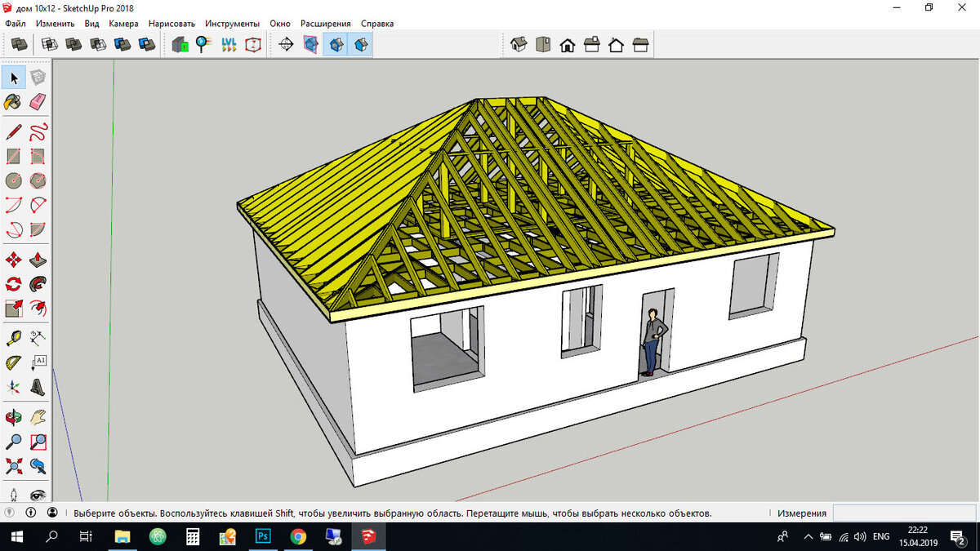Select the Pie tool
Screen dimensions: 980x551
(38, 229)
